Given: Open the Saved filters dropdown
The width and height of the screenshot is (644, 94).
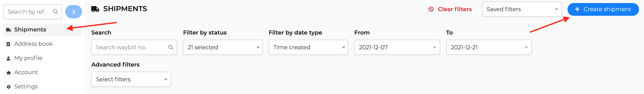Looking at the screenshot, I should coord(522,9).
